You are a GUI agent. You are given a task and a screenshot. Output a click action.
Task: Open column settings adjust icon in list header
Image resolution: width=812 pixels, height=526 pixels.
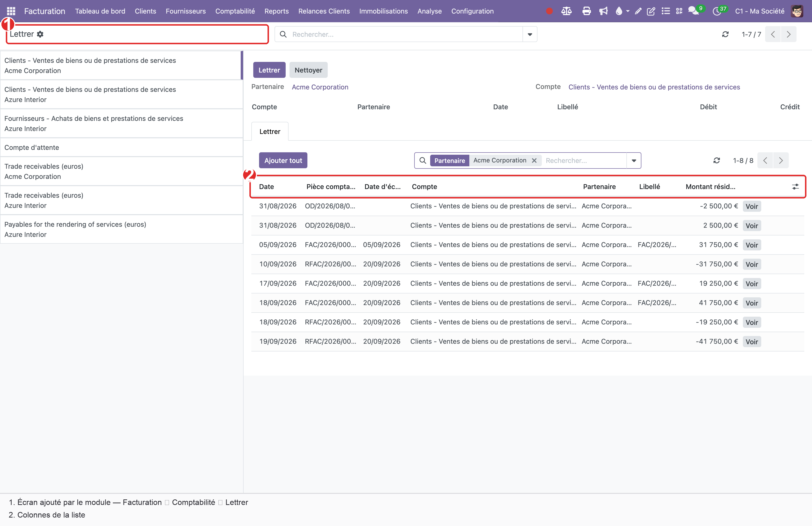pyautogui.click(x=795, y=187)
